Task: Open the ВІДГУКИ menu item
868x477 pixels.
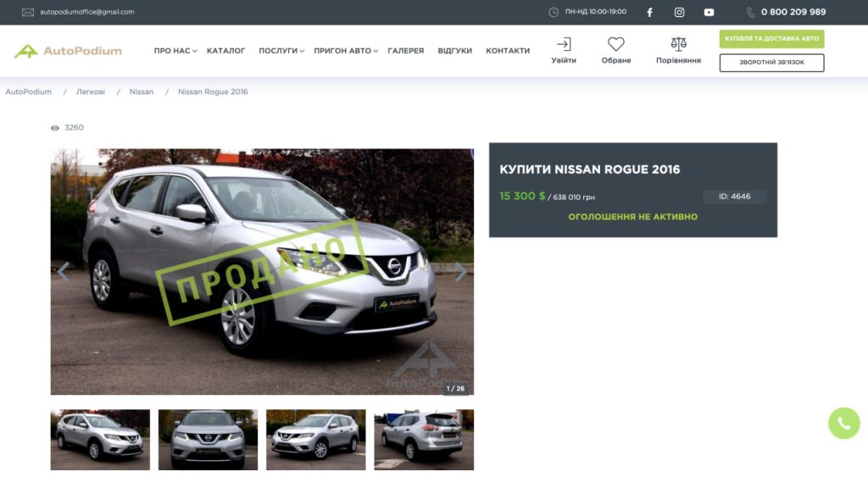Action: click(x=455, y=51)
